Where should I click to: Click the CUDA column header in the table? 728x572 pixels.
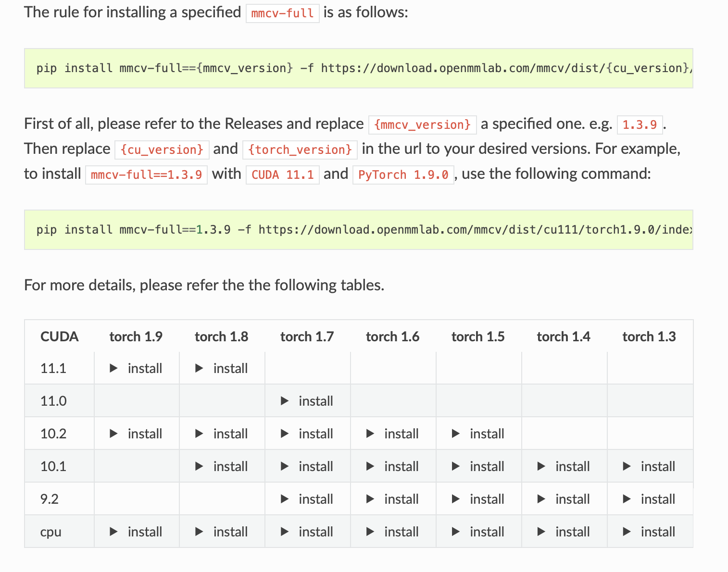tap(59, 336)
